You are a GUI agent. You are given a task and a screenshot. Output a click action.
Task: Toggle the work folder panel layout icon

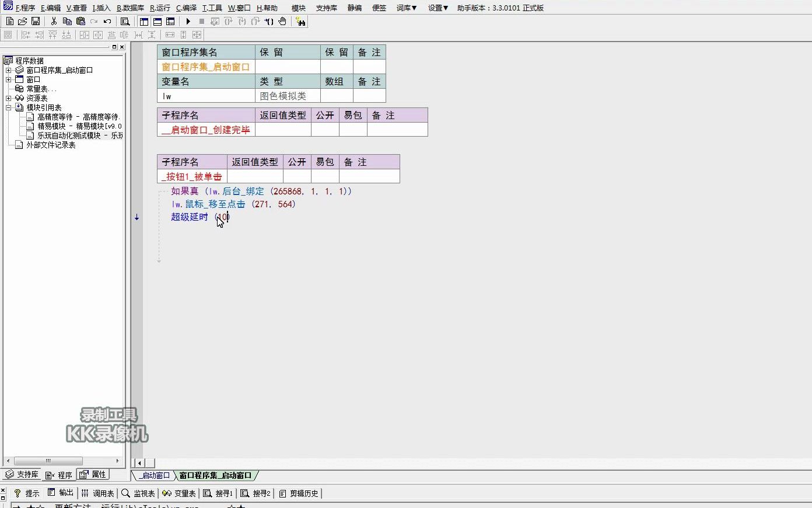point(144,22)
